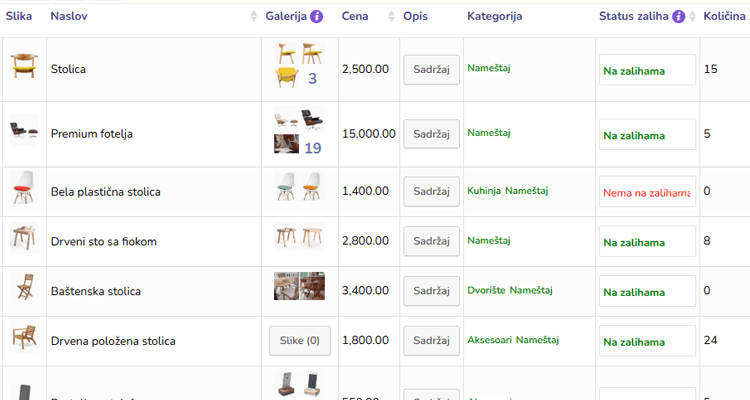Sort by Naslov column arrows

pos(254,17)
